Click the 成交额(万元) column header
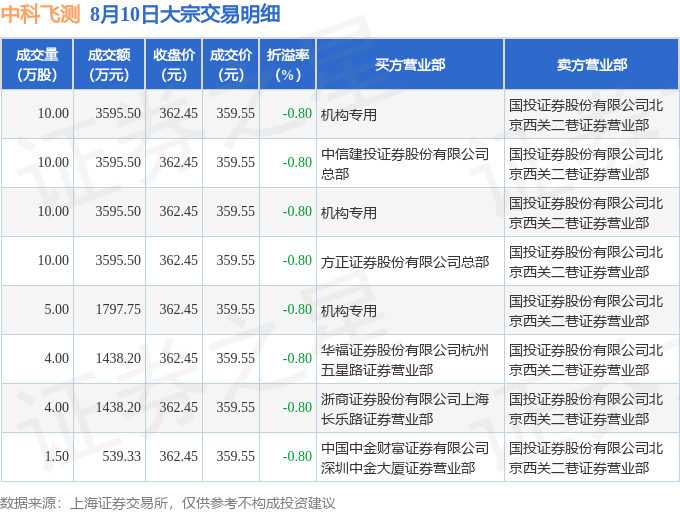Screen dimensions: 680x512 [x=109, y=64]
